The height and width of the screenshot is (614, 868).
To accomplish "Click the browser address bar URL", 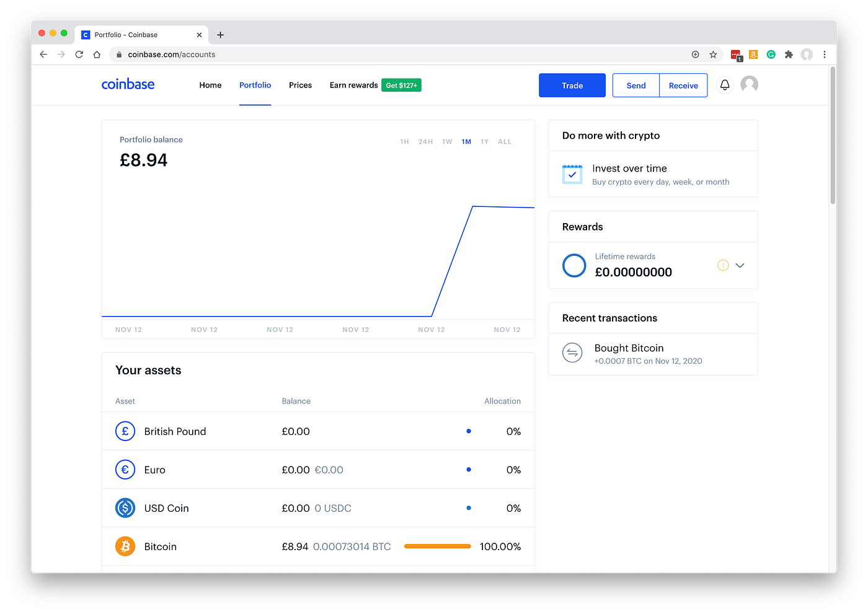I will [x=172, y=55].
